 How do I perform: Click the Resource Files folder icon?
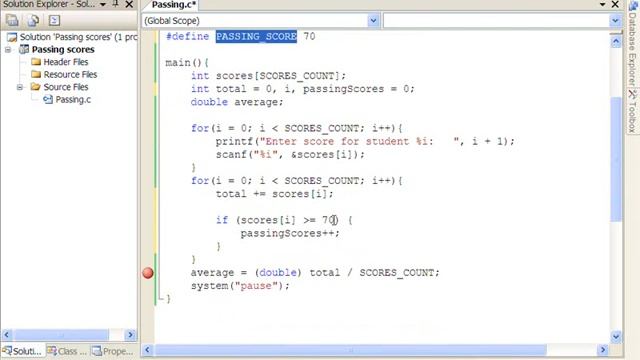(36, 74)
